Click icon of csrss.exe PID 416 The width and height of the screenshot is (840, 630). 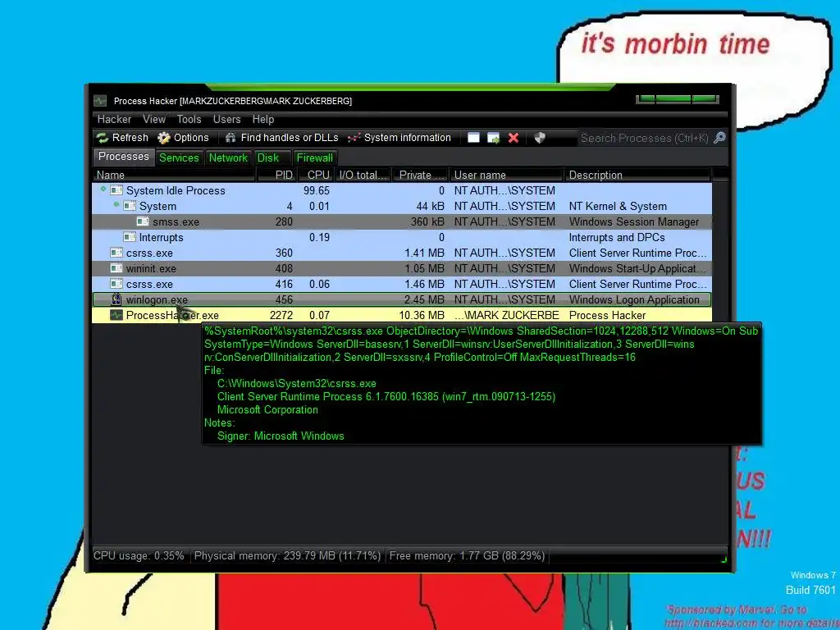tap(116, 283)
